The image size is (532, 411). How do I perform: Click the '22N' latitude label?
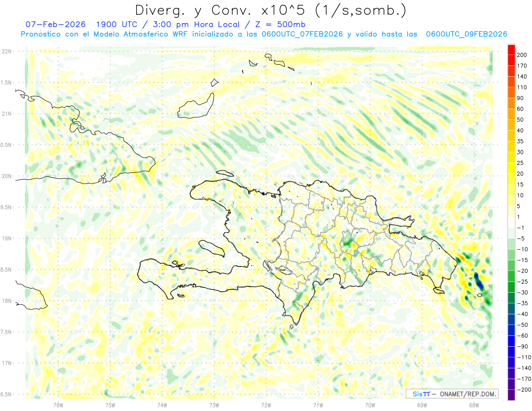(7, 51)
